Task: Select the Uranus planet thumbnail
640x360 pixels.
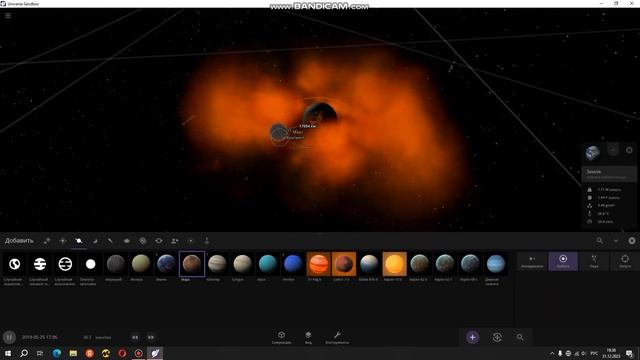Action: point(268,264)
